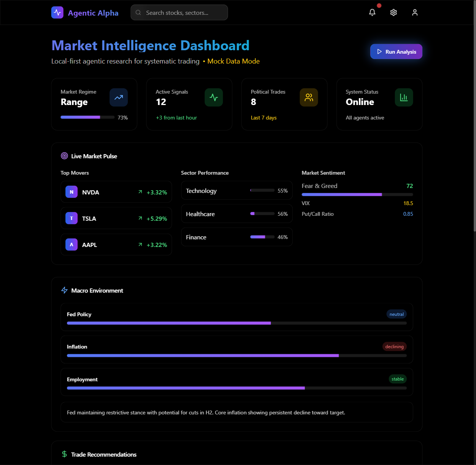Click the search magnifier icon
This screenshot has height=465, width=476.
click(139, 13)
